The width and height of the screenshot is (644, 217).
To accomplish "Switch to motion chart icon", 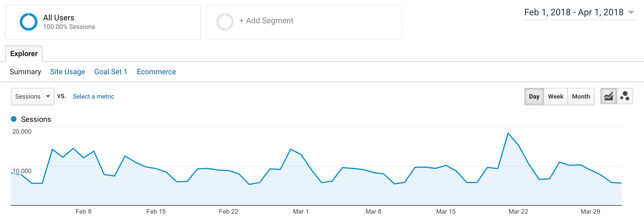I will 625,96.
